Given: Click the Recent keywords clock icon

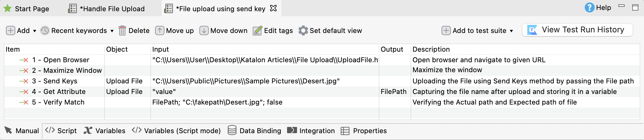Looking at the screenshot, I should tap(45, 30).
